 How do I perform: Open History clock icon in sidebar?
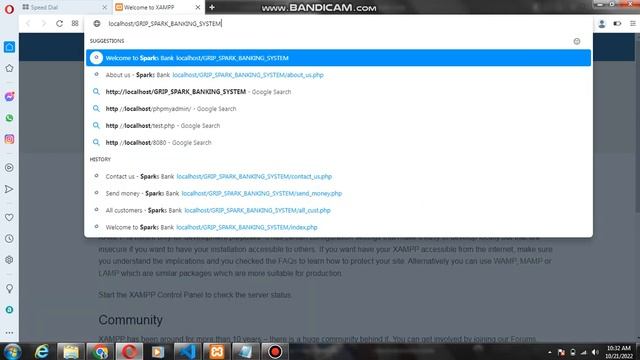click(x=9, y=238)
